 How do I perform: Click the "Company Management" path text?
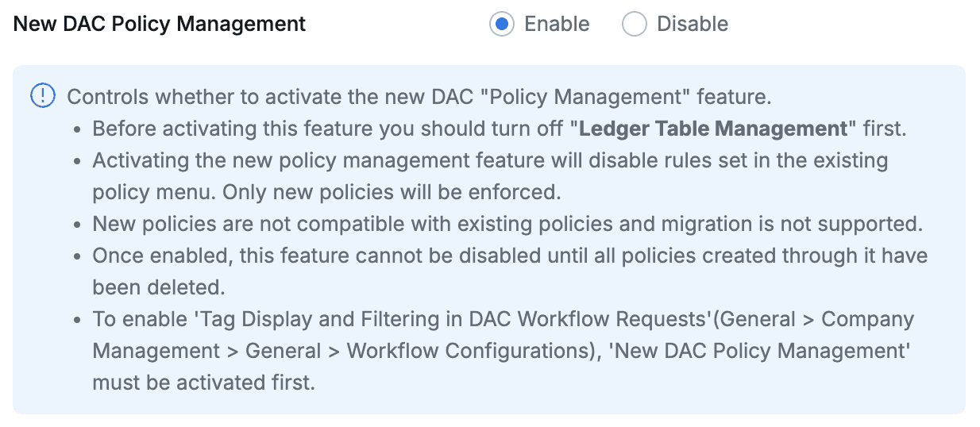(x=867, y=319)
